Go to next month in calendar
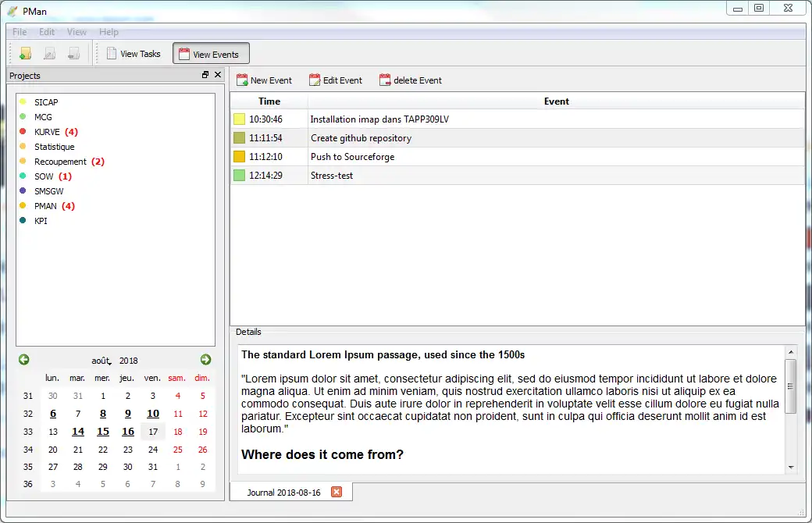Viewport: 812px width, 523px height. tap(205, 359)
